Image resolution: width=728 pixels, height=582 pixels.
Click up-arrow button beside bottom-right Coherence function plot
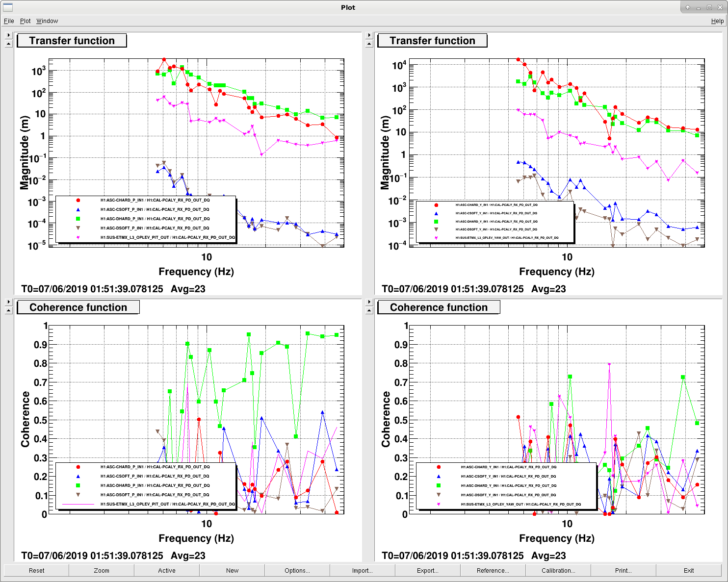coord(369,310)
